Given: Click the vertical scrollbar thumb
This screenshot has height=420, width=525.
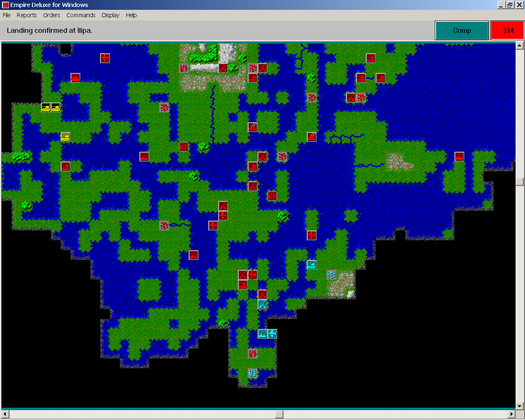Looking at the screenshot, I should [520, 181].
